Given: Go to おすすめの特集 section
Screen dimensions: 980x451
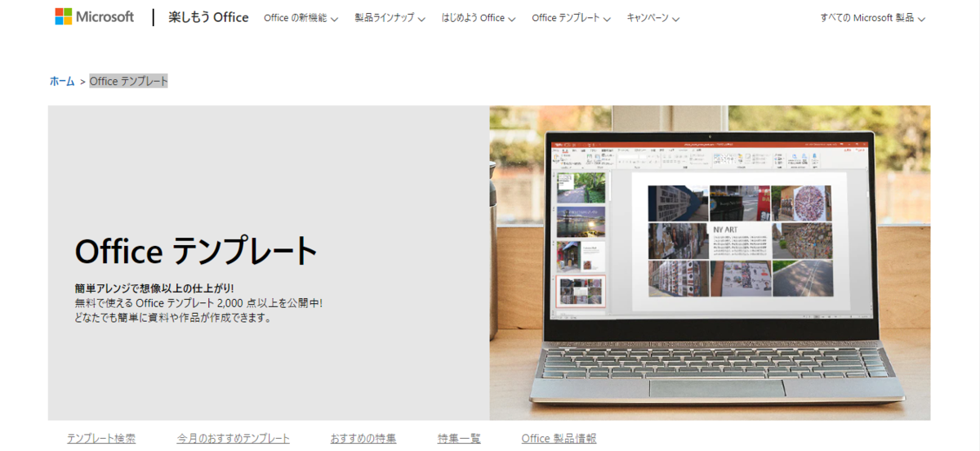Looking at the screenshot, I should pos(363,439).
